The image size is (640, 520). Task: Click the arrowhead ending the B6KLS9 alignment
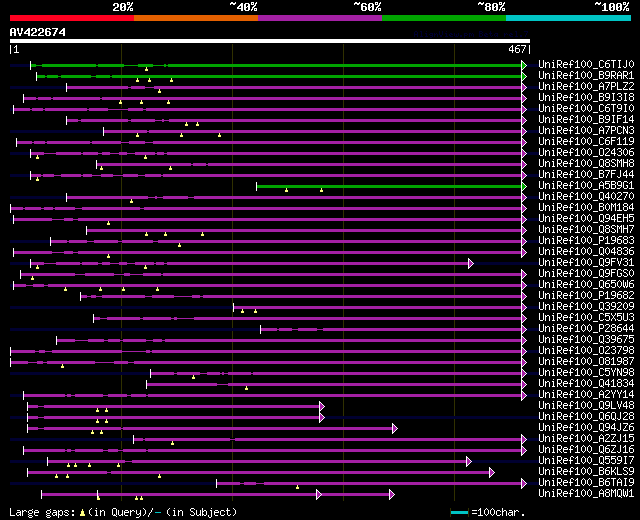[x=492, y=473]
